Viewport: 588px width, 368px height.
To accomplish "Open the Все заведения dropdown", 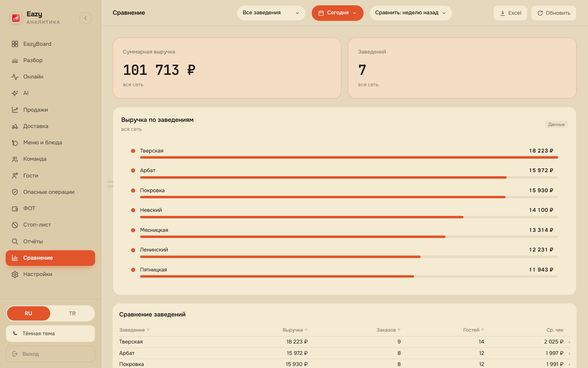I will [271, 13].
